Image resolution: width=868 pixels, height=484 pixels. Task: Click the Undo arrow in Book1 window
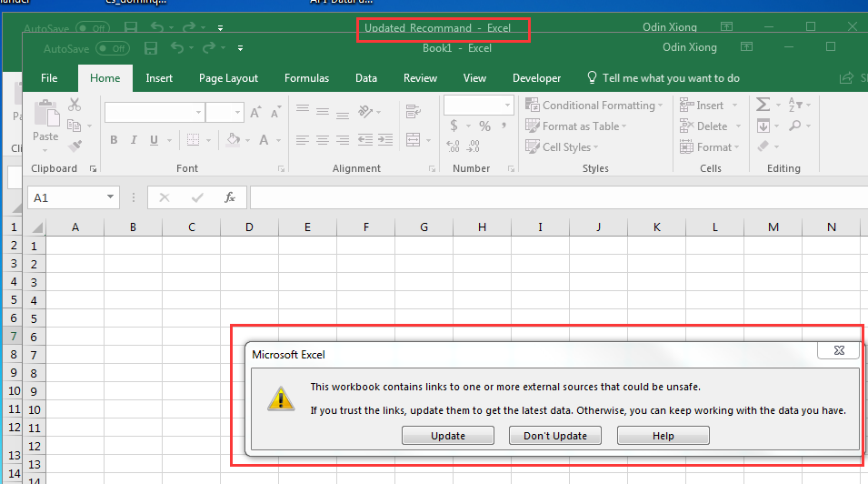[x=177, y=48]
